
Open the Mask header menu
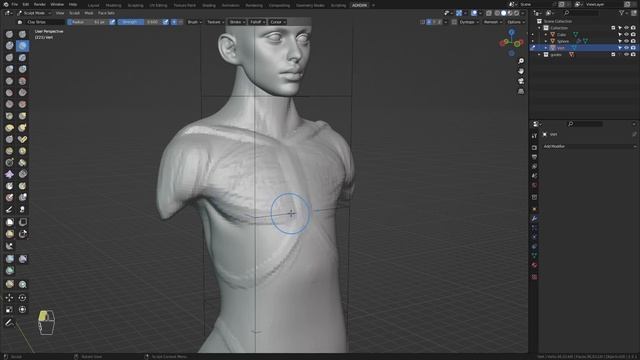tap(89, 13)
